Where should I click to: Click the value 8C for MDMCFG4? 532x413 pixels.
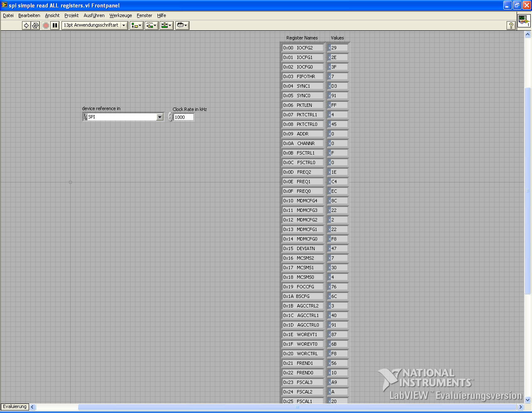coord(339,201)
